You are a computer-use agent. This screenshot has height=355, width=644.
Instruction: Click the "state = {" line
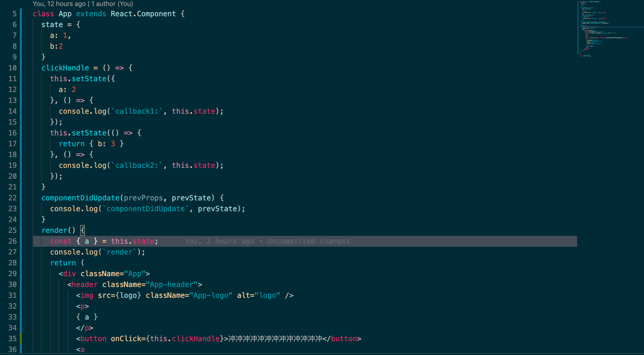[x=61, y=25]
